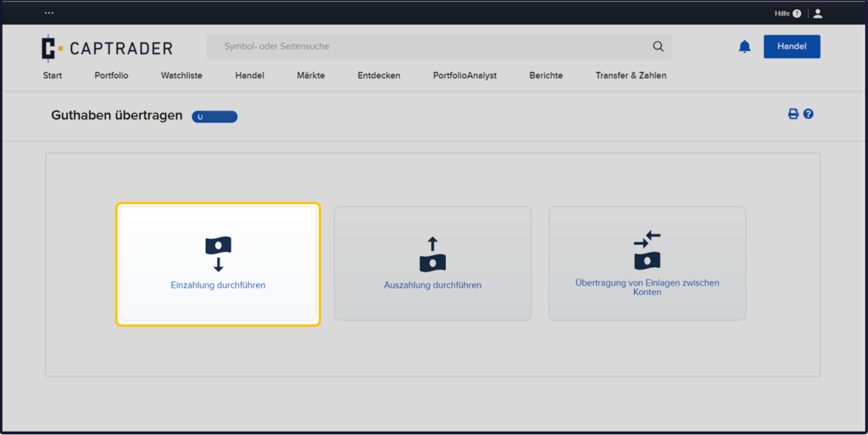Click the Guthaben übertragen heading
The image size is (868, 435).
(x=117, y=115)
